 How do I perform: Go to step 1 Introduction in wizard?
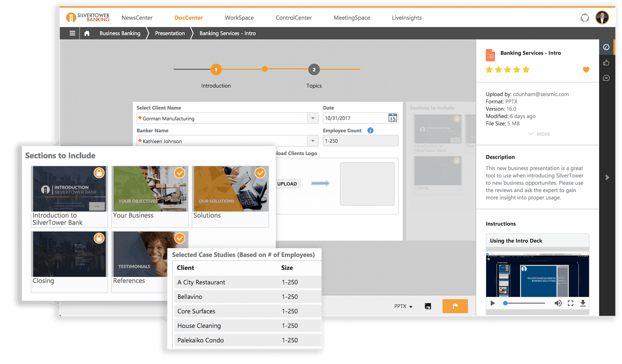216,69
